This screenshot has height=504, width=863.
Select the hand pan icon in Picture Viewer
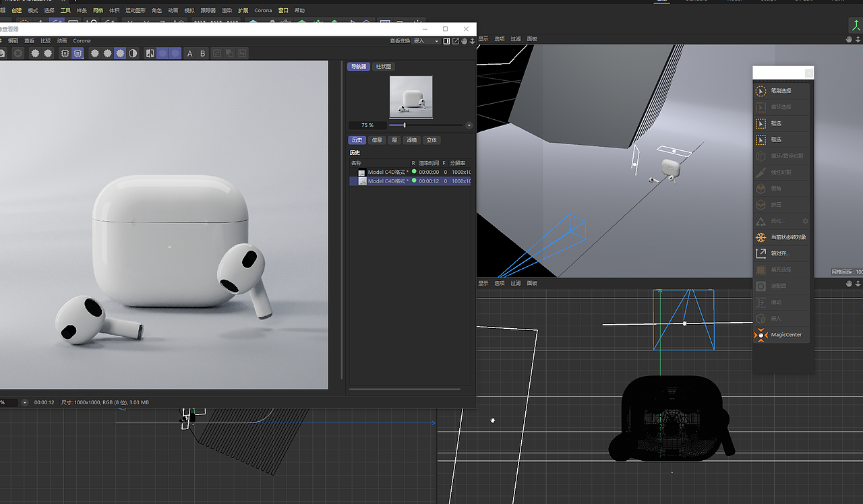tap(465, 40)
